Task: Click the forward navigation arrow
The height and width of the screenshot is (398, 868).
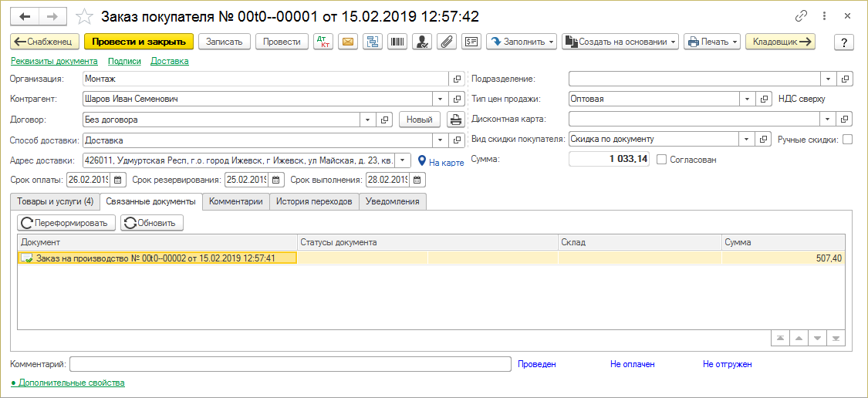Action: click(x=52, y=17)
